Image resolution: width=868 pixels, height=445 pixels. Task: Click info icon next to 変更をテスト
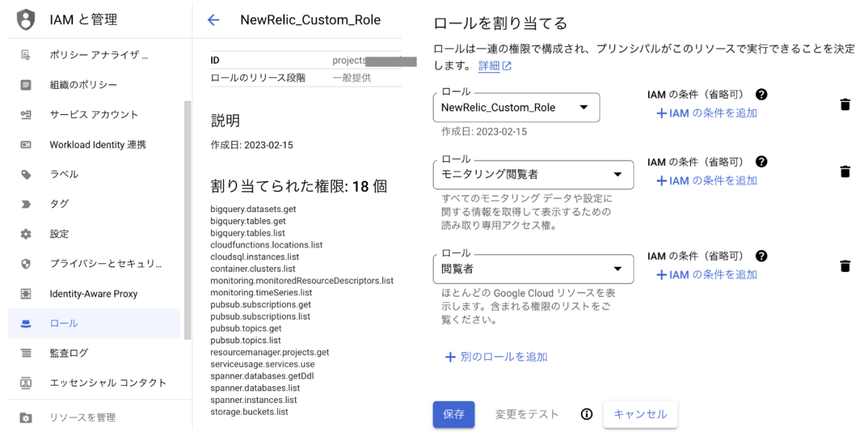pyautogui.click(x=587, y=415)
